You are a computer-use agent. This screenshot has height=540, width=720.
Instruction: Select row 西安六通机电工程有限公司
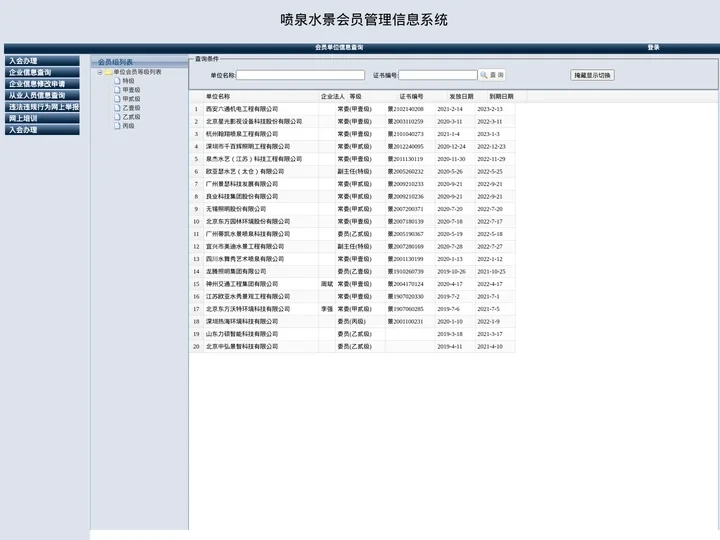(x=352, y=109)
